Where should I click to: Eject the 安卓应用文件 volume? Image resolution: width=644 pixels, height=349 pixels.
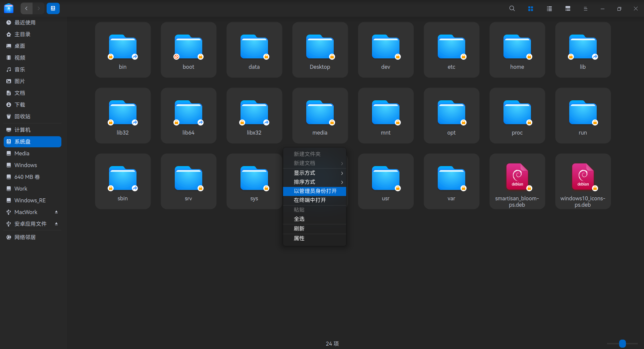coord(56,224)
